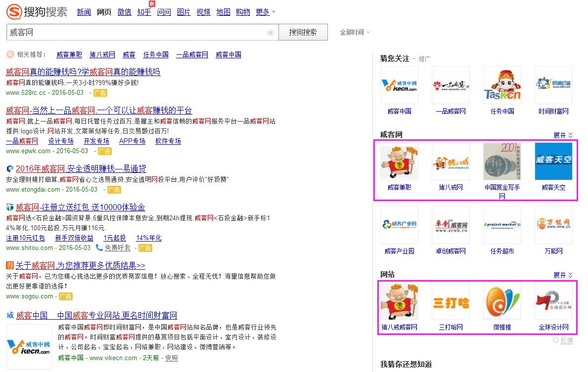588x372 pixels.
Task: Open the 威客中国 ikecn logo tile
Action: (399, 85)
